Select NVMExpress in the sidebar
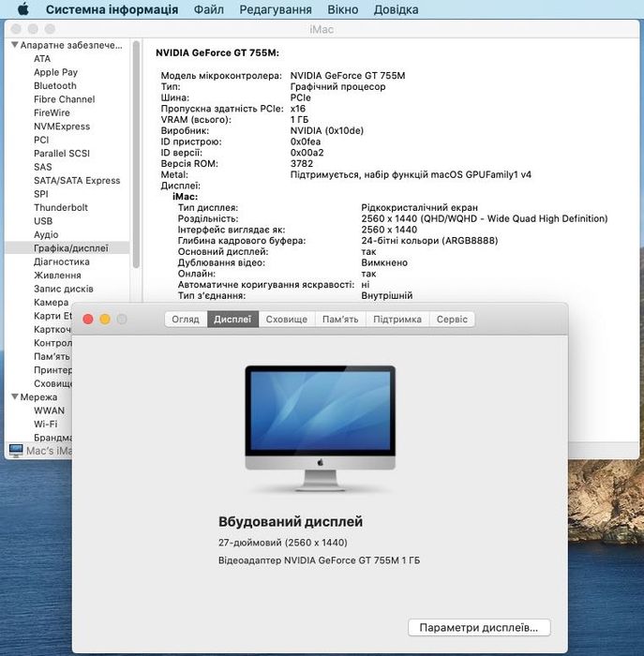The image size is (644, 656). pos(62,127)
